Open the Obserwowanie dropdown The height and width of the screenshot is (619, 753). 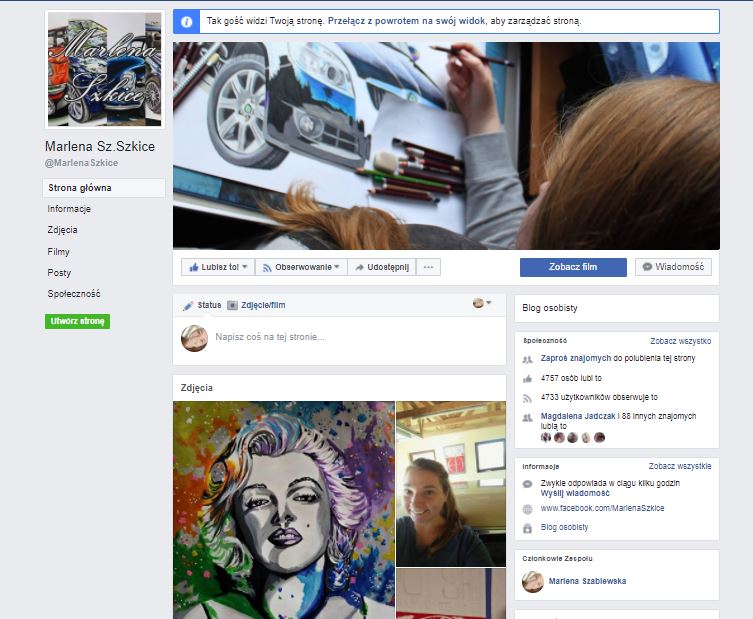(301, 267)
